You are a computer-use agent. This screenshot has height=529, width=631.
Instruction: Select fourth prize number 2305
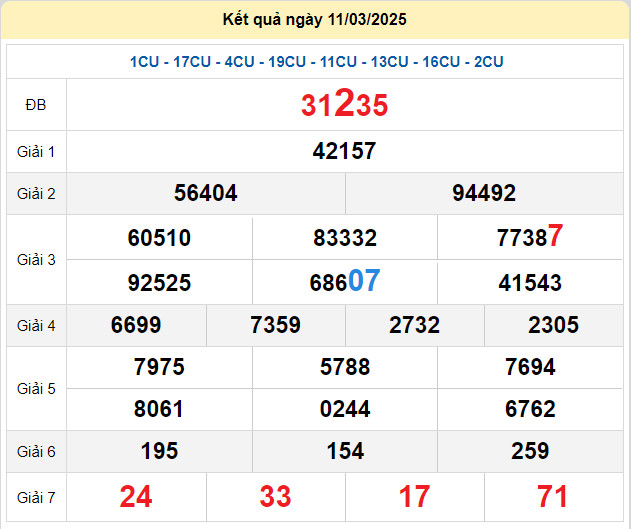[x=554, y=325]
